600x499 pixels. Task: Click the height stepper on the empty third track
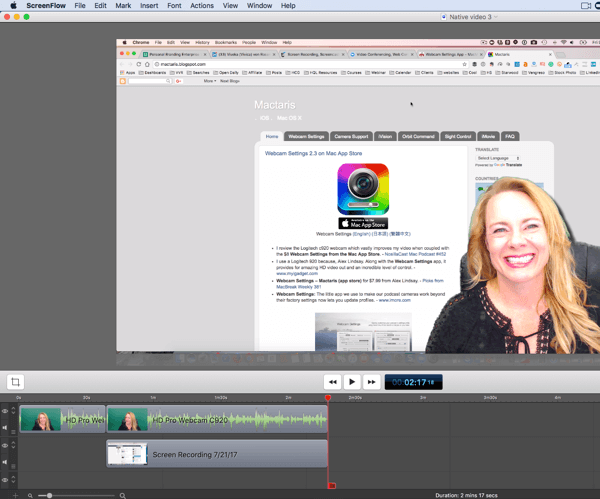point(13,479)
